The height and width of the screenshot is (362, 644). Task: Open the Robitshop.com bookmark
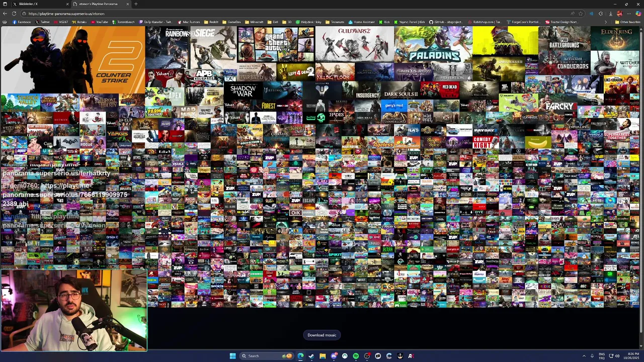pos(485,22)
